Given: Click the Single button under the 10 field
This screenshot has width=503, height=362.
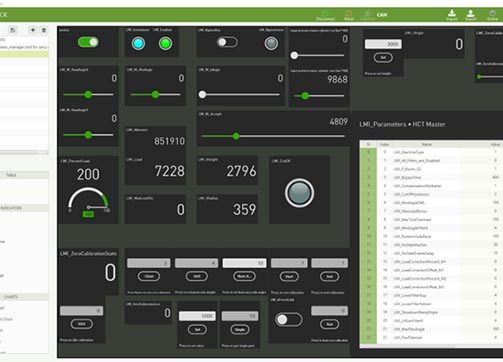Looking at the screenshot, I should [x=240, y=329].
